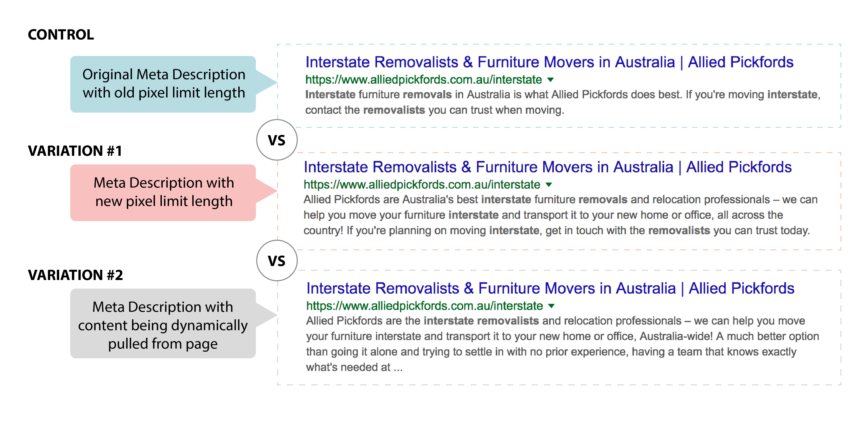This screenshot has height=422, width=868.
Task: Select the pink new pixel limit callout
Action: (x=164, y=192)
